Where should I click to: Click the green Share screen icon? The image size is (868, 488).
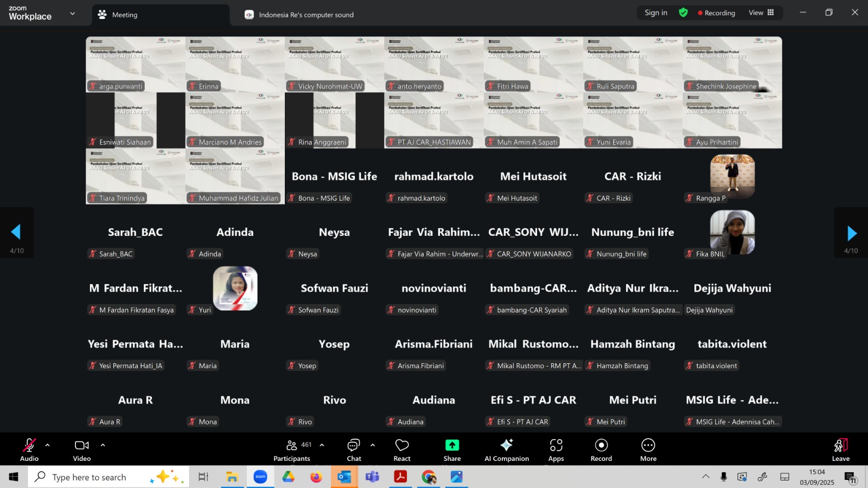pyautogui.click(x=452, y=445)
